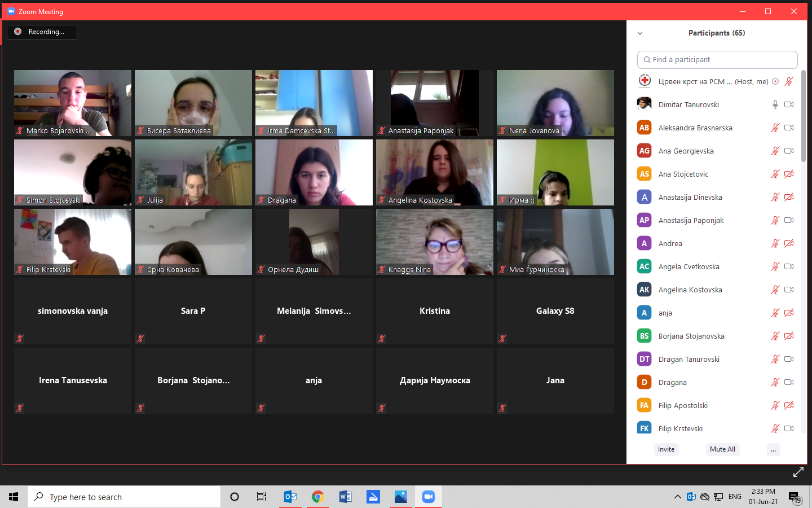Collapse the Participants panel chevron
The image size is (812, 508).
coord(640,33)
